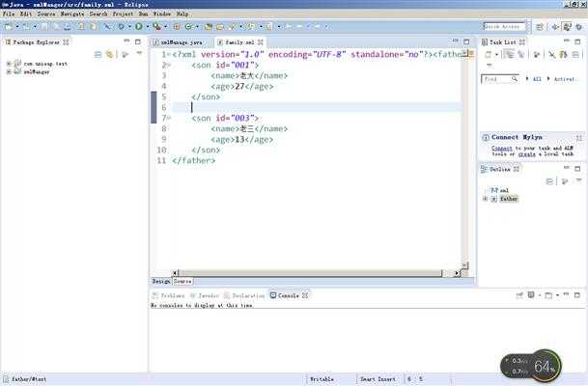Expand the com.unicap.test project node
This screenshot has height=386, width=588.
[9, 64]
